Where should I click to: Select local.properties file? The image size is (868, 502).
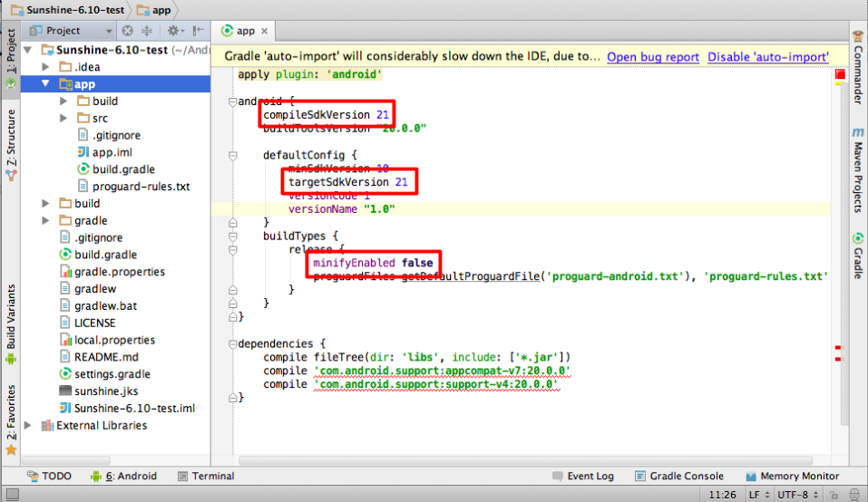click(x=107, y=340)
